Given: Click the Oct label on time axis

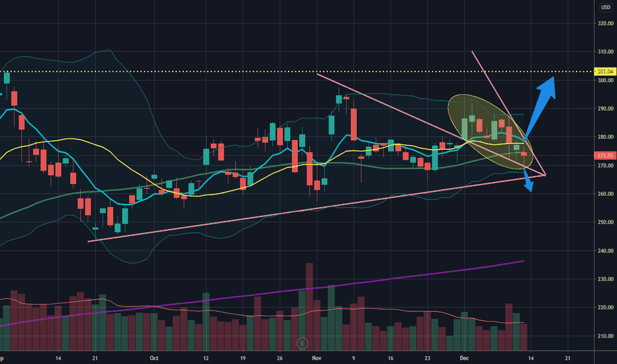Looking at the screenshot, I should click(154, 358).
